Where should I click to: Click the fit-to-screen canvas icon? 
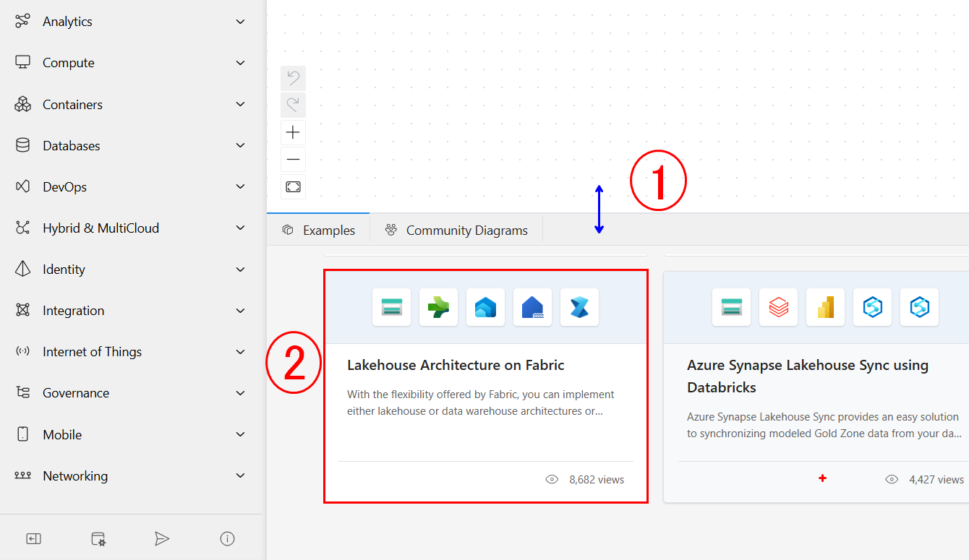(x=293, y=187)
